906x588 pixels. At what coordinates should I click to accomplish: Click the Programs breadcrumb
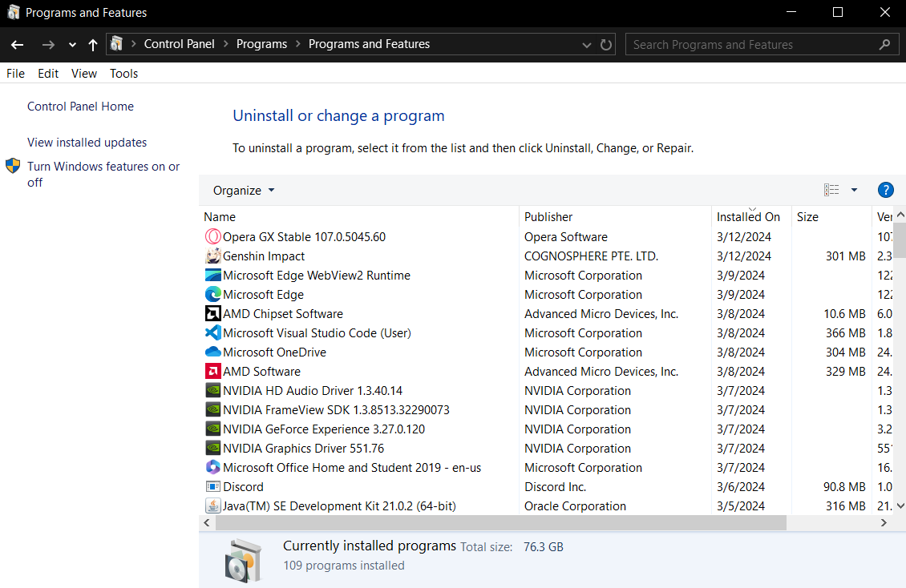click(261, 44)
